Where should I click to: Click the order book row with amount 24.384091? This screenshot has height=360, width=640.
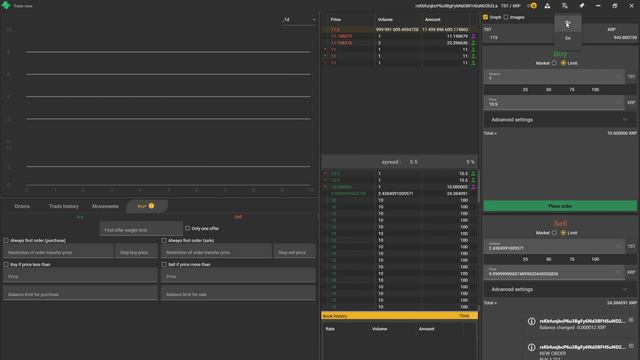(399, 193)
